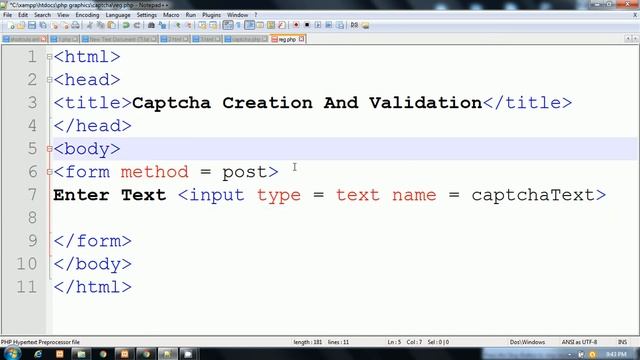Toggle Synchronize Horizontal Scrolling icon
The height and width of the screenshot is (360, 640).
point(213,25)
